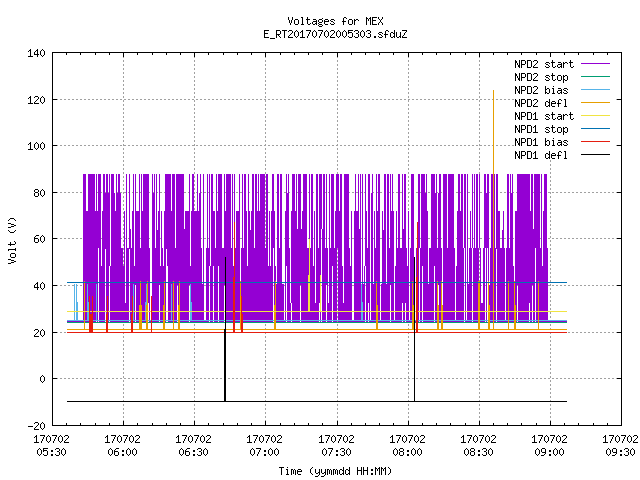The height and width of the screenshot is (480, 640).
Task: Select the NPD1 bias legend label
Action: [541, 142]
